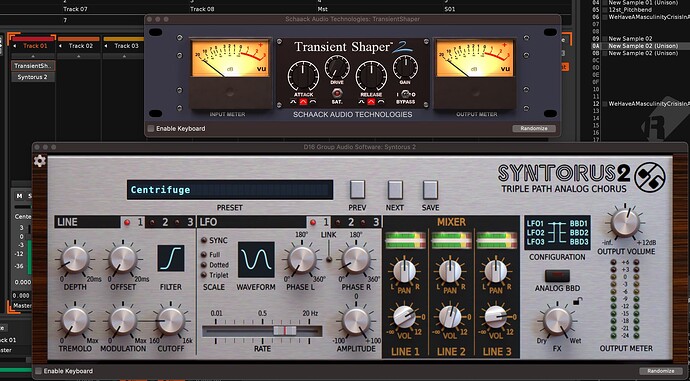Select the red release curve shape button
The width and height of the screenshot is (690, 381).
coord(371,102)
